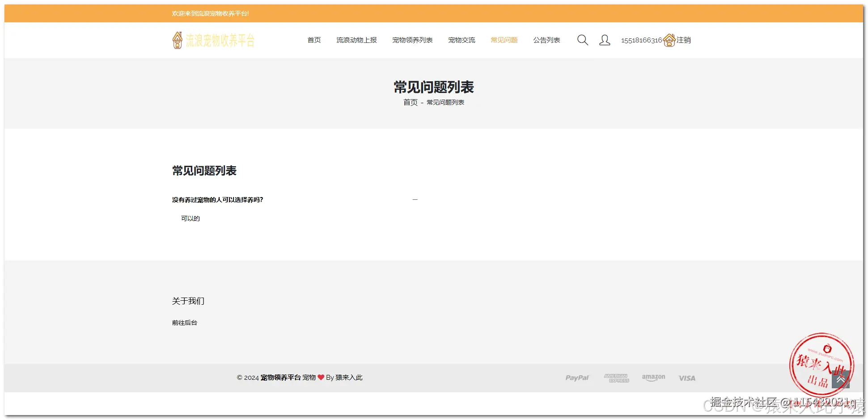The width and height of the screenshot is (868, 420).
Task: Click 首页 in the breadcrumb
Action: (410, 102)
